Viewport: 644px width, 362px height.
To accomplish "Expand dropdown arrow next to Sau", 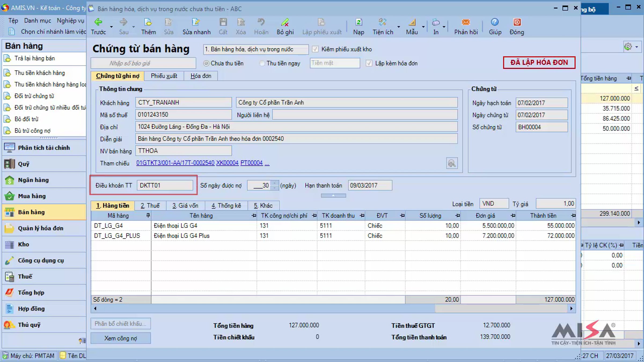I will [x=133, y=27].
